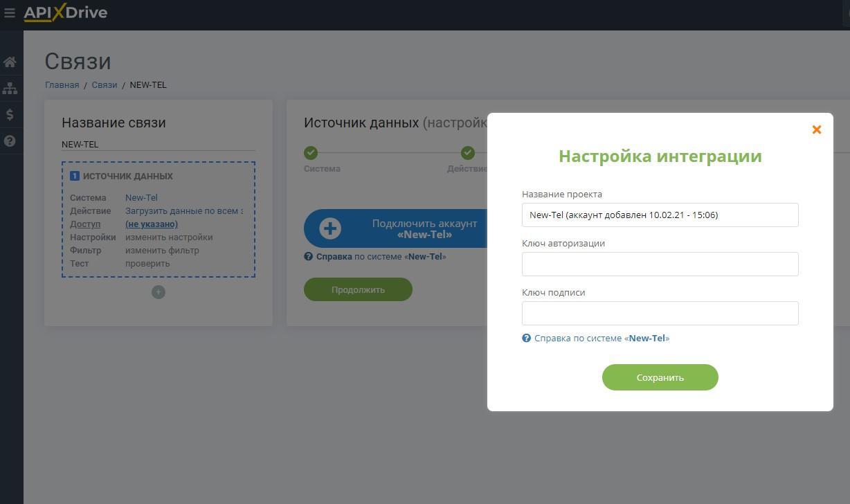Viewport: 850px width, 504px height.
Task: Click the 'Связи' page heading
Action: [x=78, y=61]
